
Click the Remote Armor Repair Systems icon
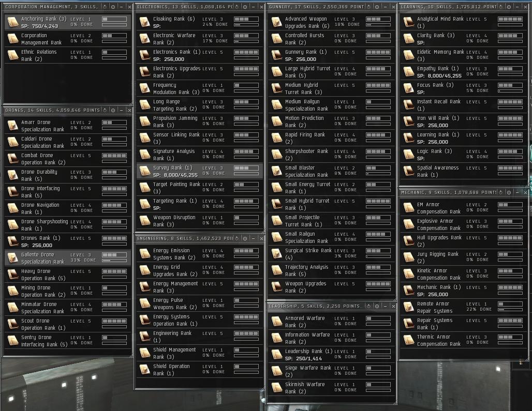(x=409, y=307)
